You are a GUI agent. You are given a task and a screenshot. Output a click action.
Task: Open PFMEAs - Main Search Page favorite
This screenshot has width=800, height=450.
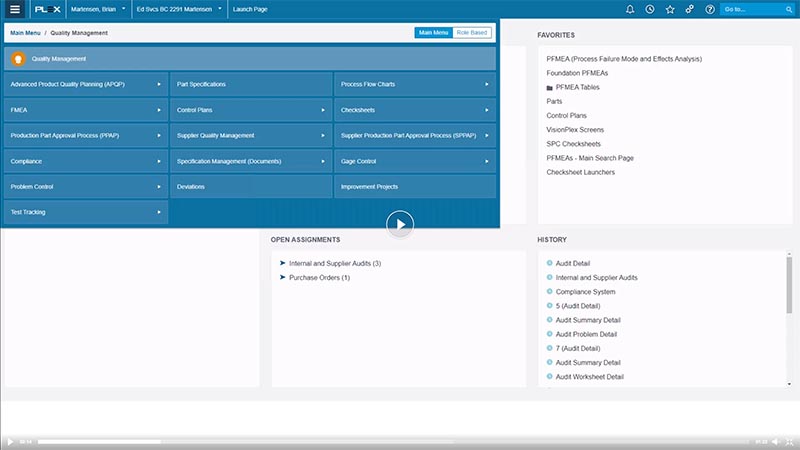click(590, 158)
